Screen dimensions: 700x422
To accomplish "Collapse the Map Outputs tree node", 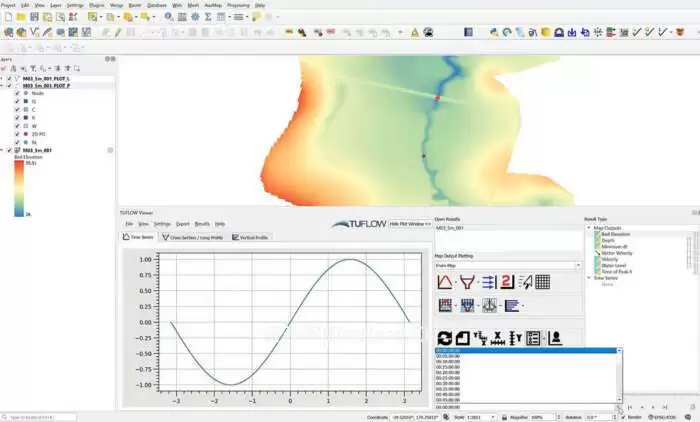I will (x=589, y=228).
